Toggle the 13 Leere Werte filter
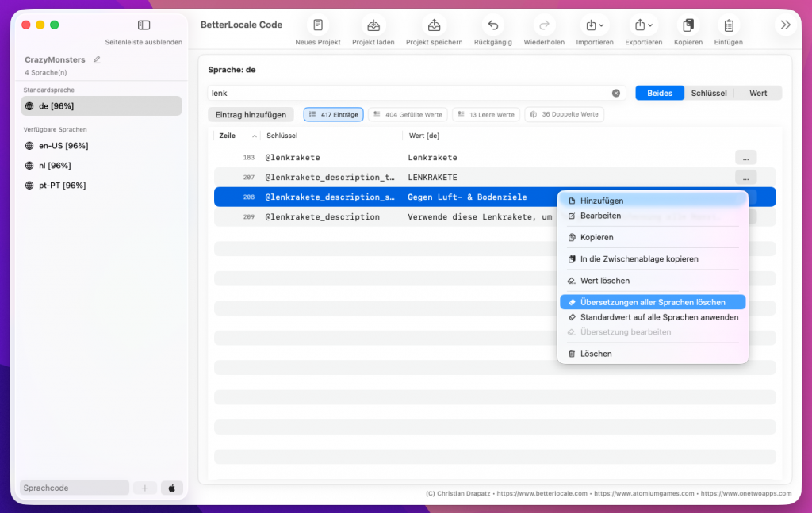 (486, 115)
